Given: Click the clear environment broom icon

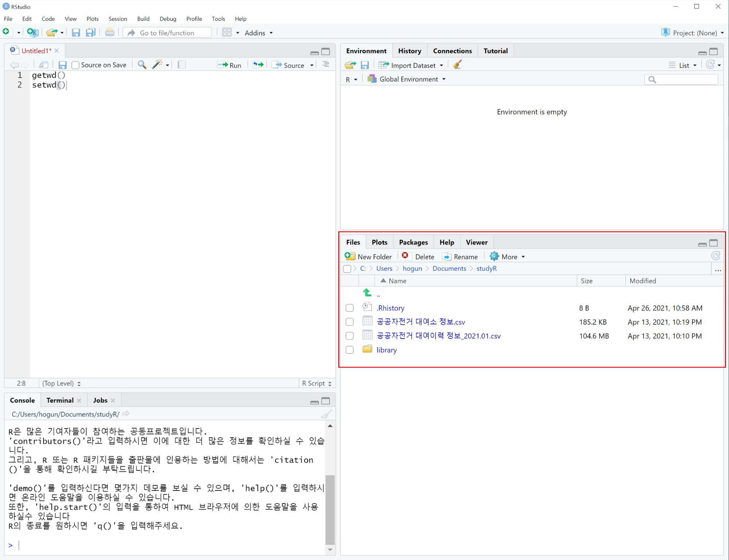Looking at the screenshot, I should (x=457, y=65).
